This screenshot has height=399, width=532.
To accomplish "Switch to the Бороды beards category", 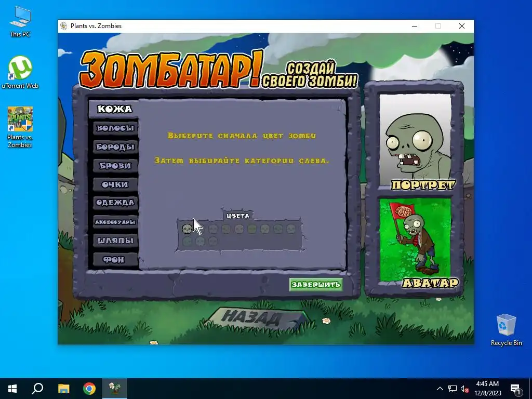I will (115, 147).
